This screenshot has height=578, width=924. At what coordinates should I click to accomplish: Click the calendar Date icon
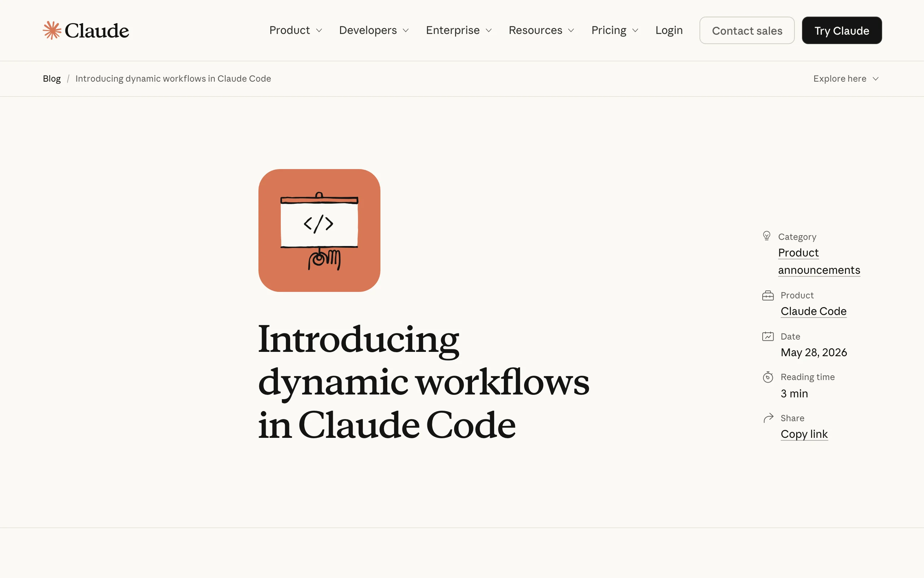(x=768, y=336)
